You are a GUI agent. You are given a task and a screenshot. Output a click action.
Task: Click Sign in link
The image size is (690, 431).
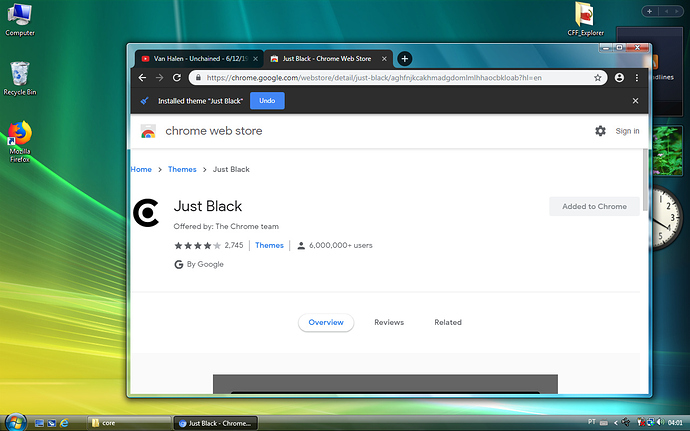click(x=627, y=131)
